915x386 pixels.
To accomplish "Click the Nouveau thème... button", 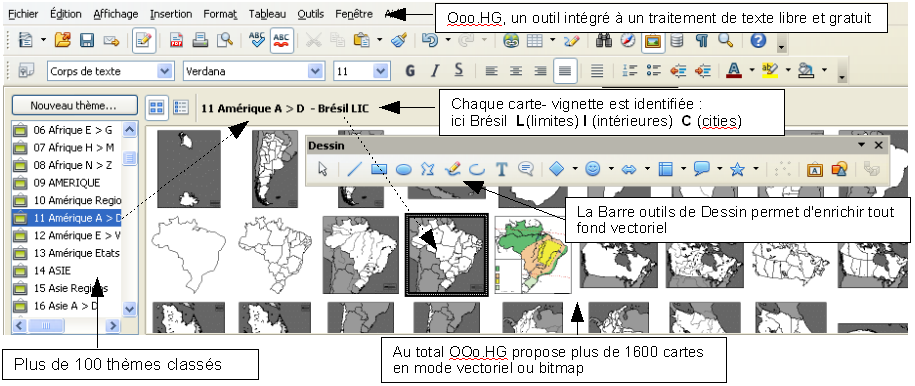I will (x=74, y=106).
